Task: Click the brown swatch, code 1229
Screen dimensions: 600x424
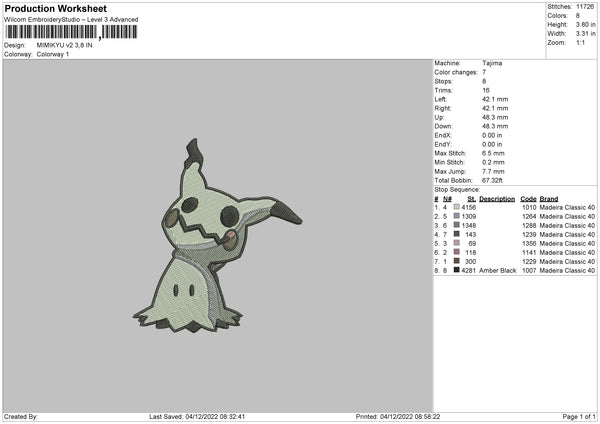Action: (457, 261)
